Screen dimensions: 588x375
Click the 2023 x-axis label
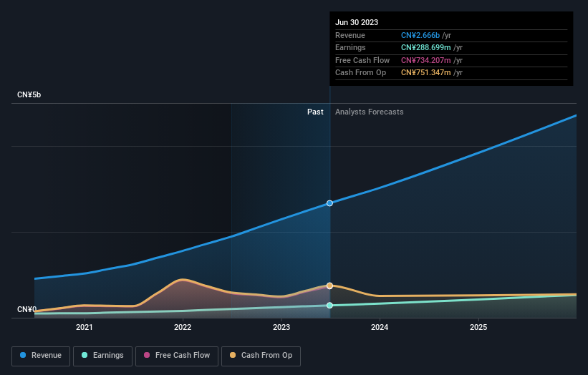281,328
